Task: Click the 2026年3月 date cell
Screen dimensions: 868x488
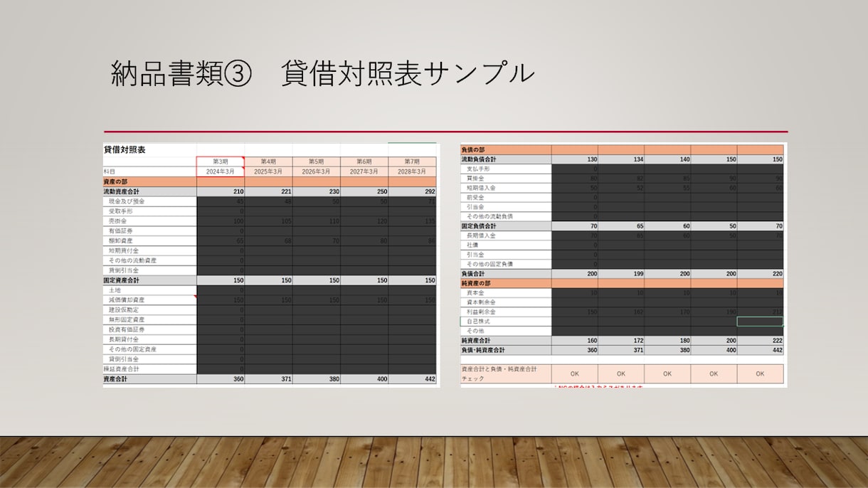Action: point(316,171)
